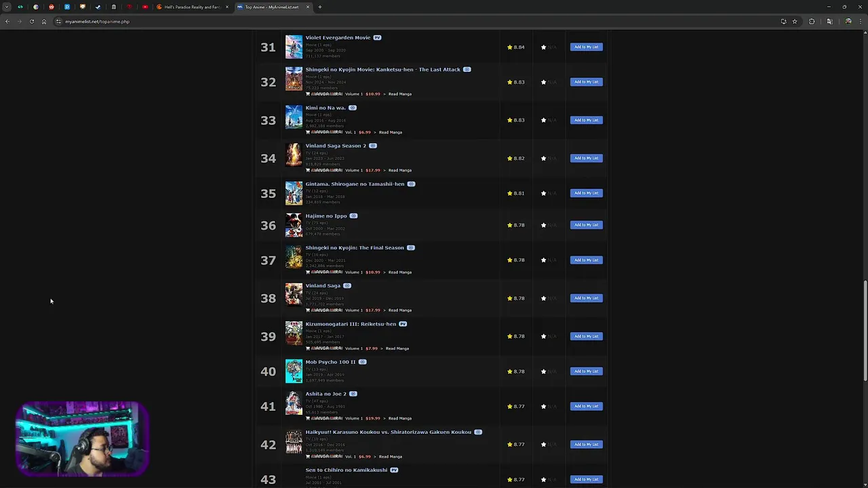Click the rank number 40
The width and height of the screenshot is (868, 488).
coord(268,371)
